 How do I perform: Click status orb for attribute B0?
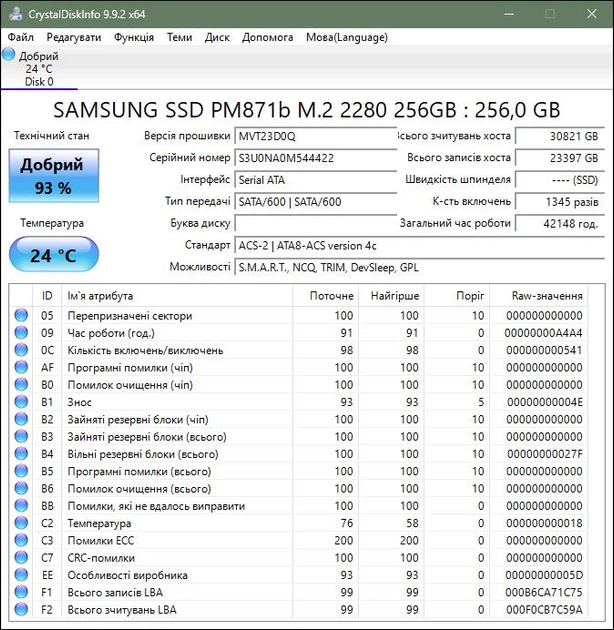pos(21,385)
